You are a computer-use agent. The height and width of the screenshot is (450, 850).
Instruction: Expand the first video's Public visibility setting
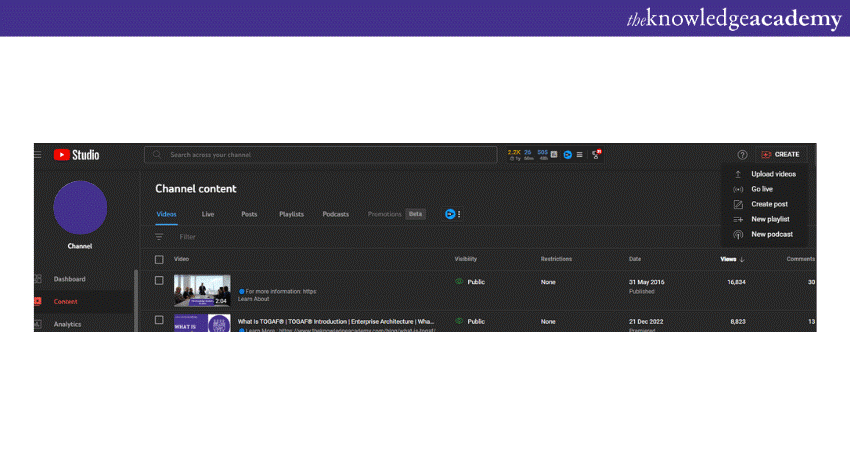click(471, 282)
